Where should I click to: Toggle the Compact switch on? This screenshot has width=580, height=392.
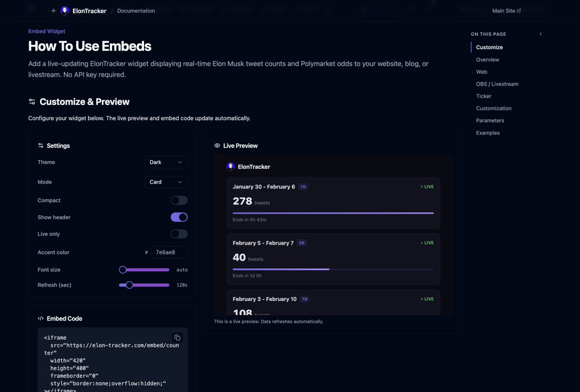point(179,200)
